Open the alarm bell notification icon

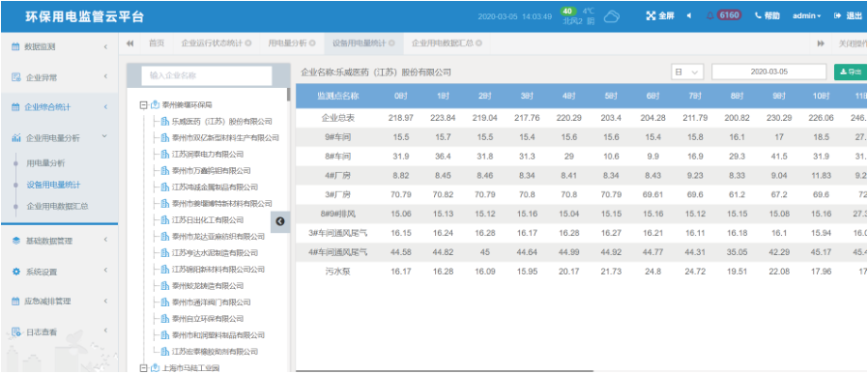tap(710, 16)
